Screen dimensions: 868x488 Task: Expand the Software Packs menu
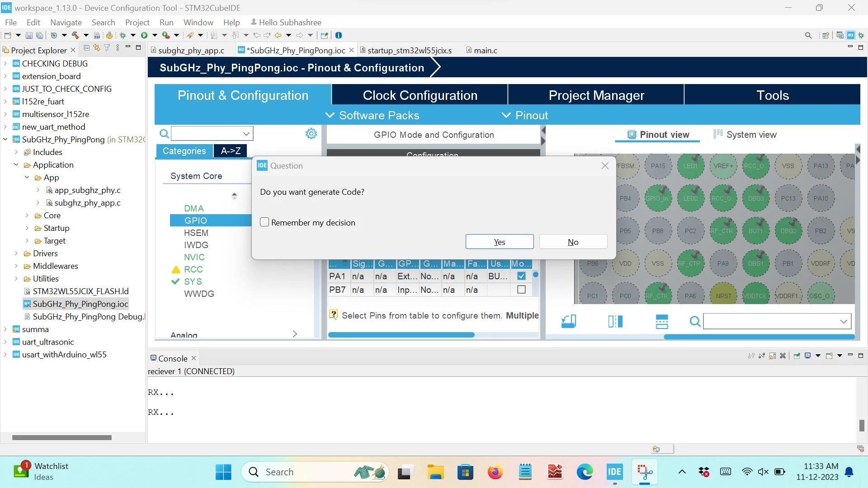[x=373, y=115]
